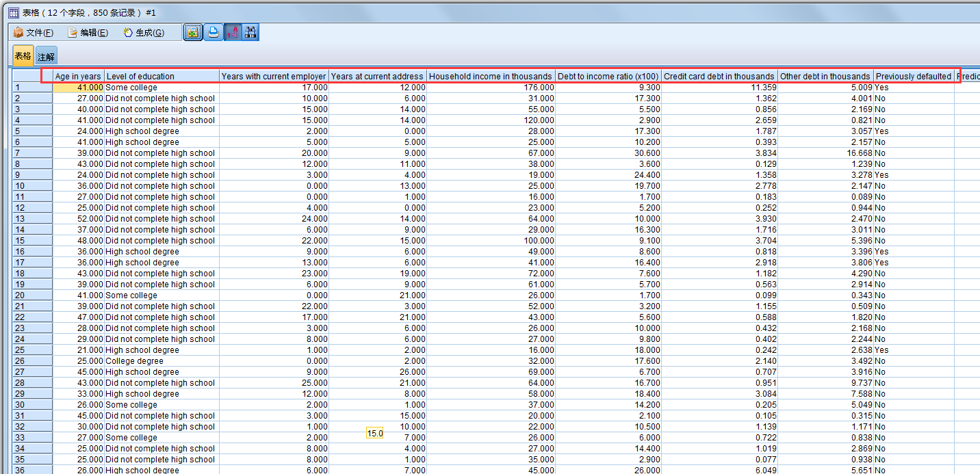The height and width of the screenshot is (474, 980).
Task: Click the print icon in the toolbar
Action: [213, 32]
